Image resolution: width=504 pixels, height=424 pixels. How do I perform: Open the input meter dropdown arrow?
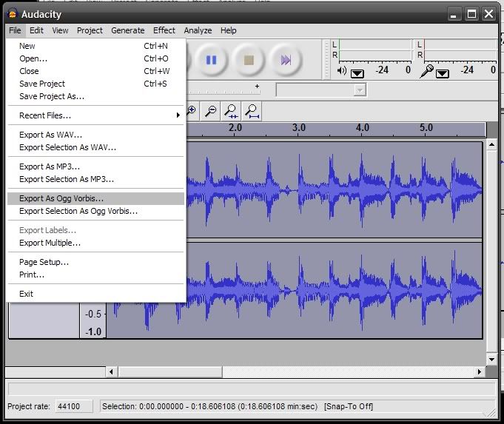(443, 74)
